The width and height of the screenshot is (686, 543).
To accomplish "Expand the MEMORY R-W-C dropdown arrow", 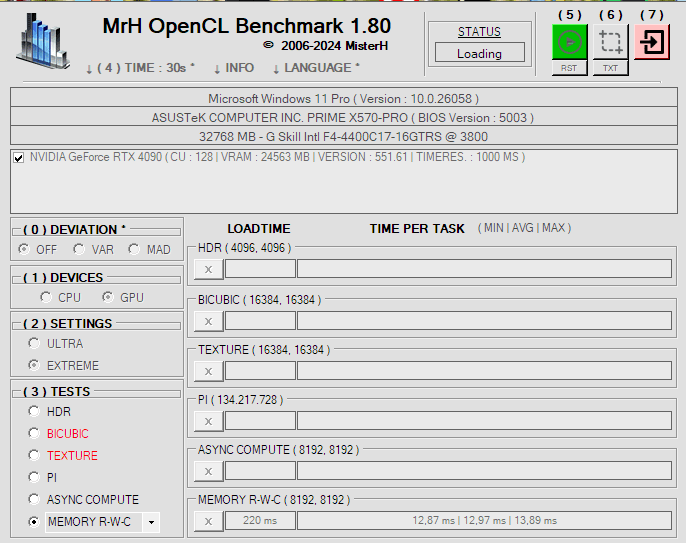I will (151, 522).
